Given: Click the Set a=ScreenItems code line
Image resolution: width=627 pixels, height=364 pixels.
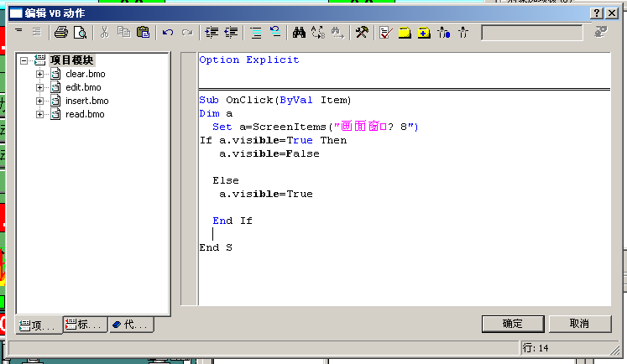Looking at the screenshot, I should pyautogui.click(x=315, y=127).
